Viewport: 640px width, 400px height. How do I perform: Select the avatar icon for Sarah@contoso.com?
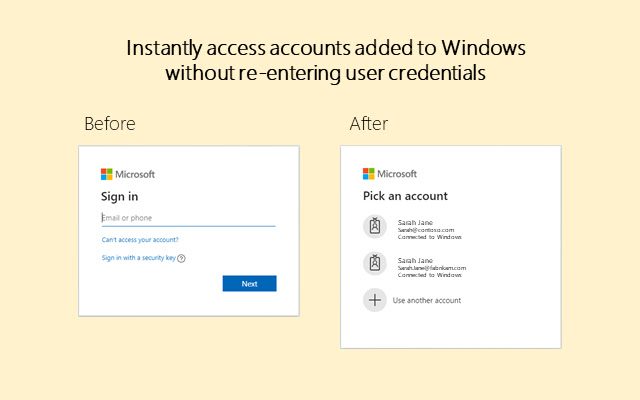coord(375,226)
